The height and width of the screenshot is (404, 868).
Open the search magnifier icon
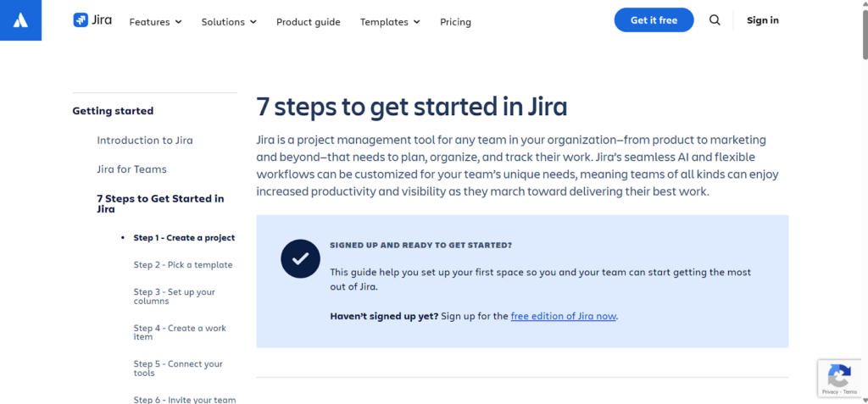point(715,20)
